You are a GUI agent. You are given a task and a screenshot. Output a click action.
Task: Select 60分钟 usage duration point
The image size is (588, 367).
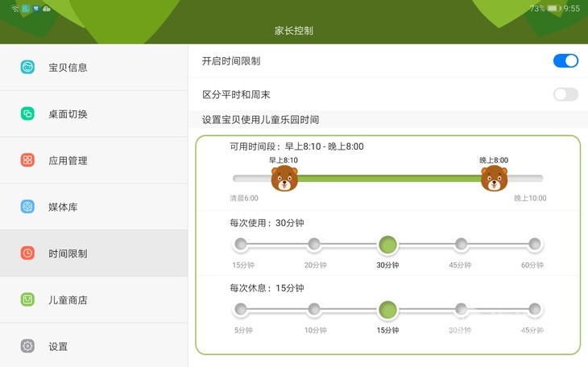click(534, 244)
